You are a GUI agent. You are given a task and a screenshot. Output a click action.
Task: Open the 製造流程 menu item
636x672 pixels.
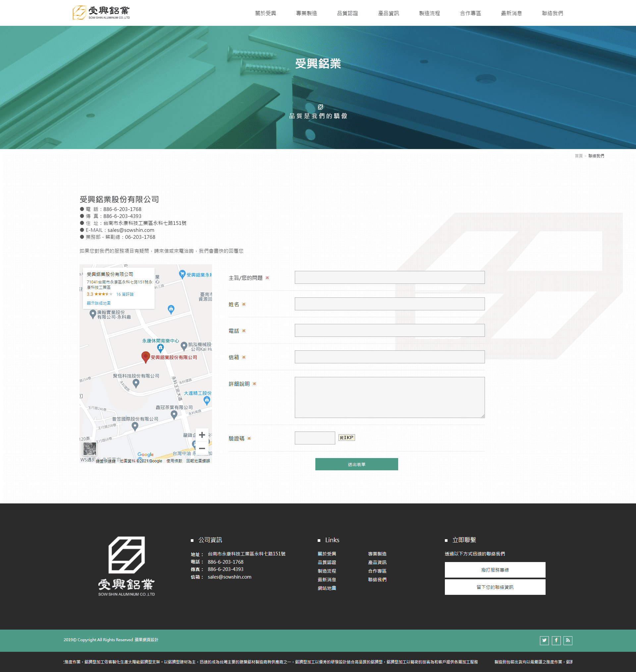pyautogui.click(x=430, y=13)
